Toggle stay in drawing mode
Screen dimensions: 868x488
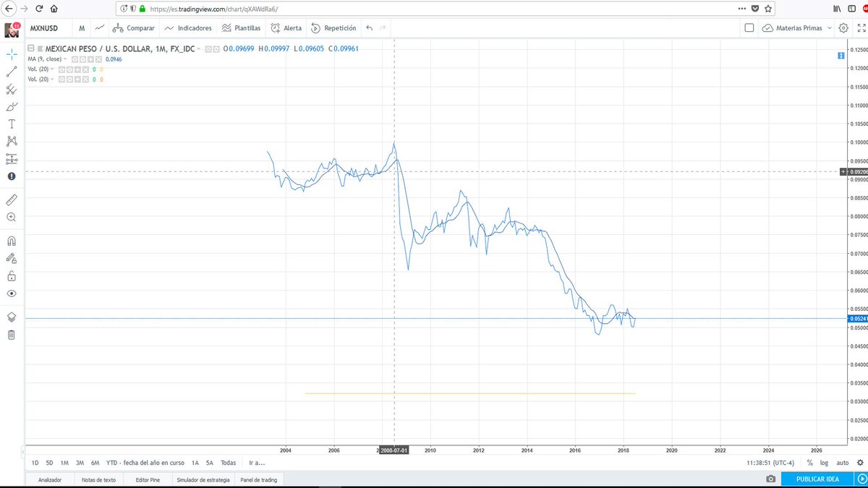pos(12,258)
